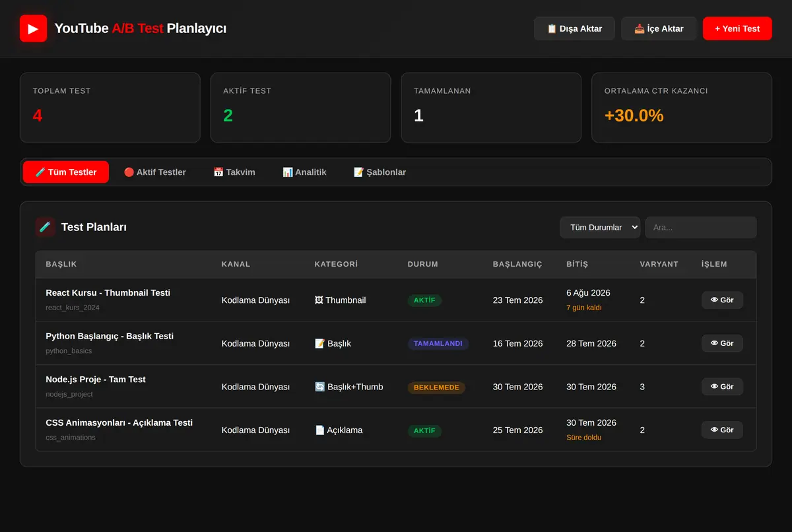Click the AKTİF badge in React Kursu row
Viewport: 792px width, 532px height.
point(424,300)
